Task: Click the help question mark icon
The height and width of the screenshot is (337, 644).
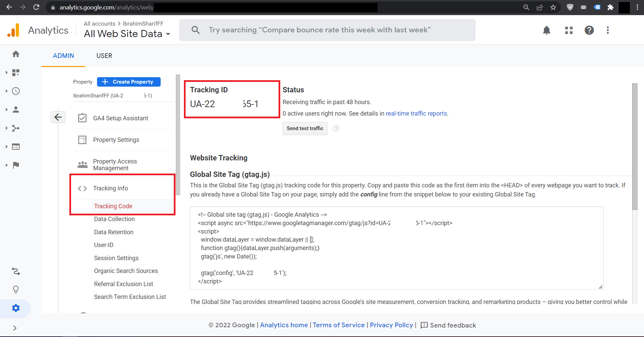Action: [x=589, y=30]
